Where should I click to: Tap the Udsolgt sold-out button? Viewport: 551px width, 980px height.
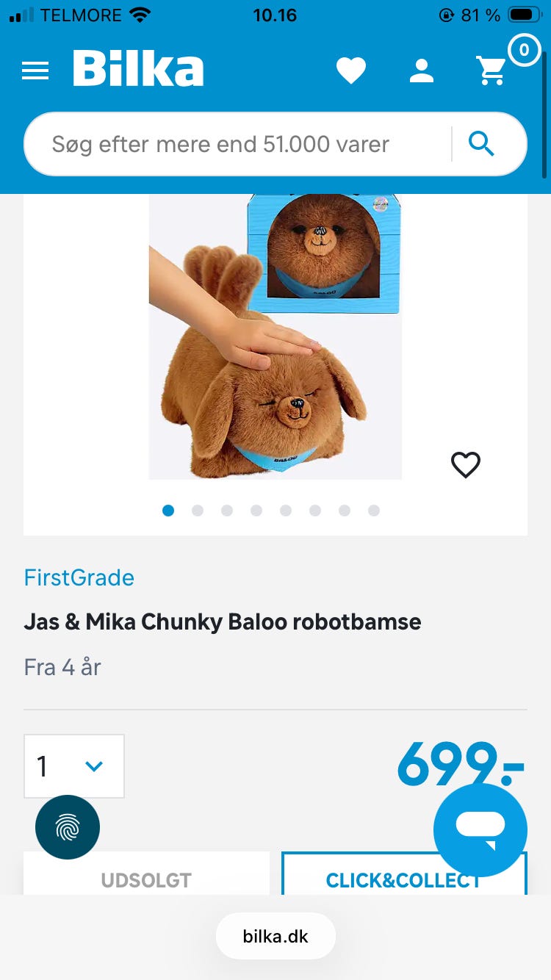pyautogui.click(x=146, y=879)
